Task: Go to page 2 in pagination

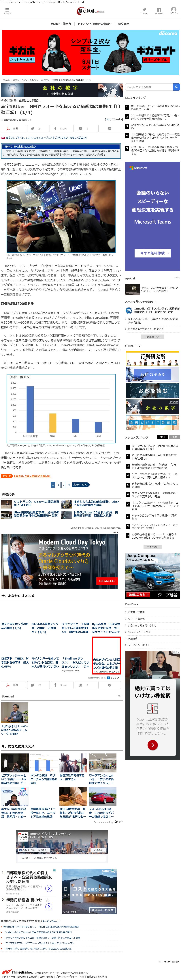Action: [x=58, y=485]
